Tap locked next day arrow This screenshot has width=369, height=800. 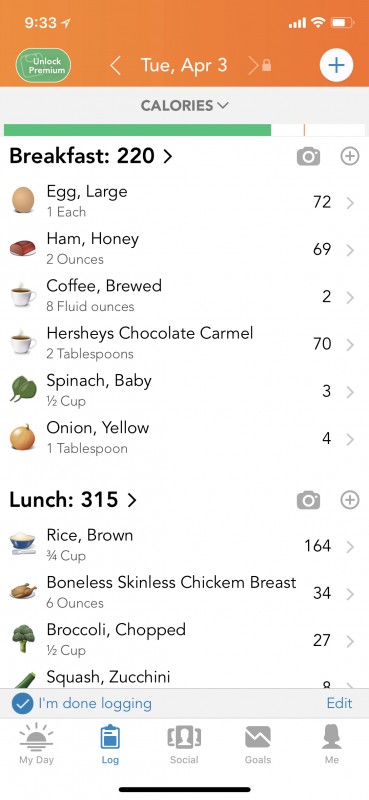coord(259,66)
